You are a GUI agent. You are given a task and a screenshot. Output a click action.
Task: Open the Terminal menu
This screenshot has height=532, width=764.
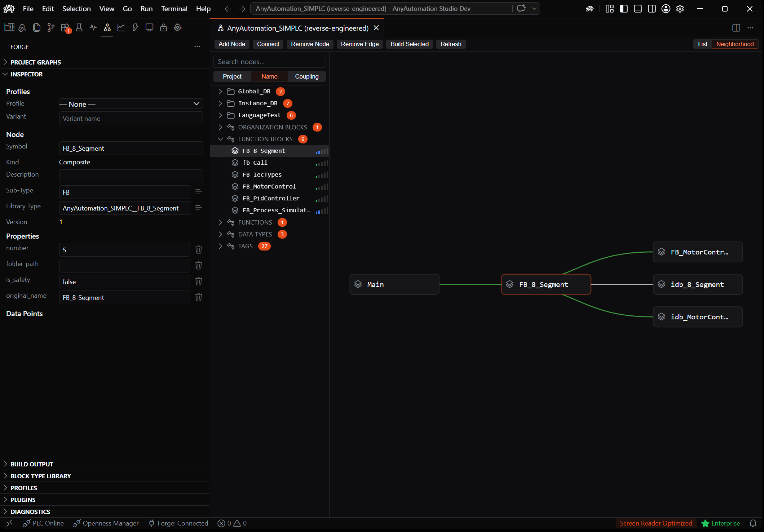pyautogui.click(x=174, y=9)
